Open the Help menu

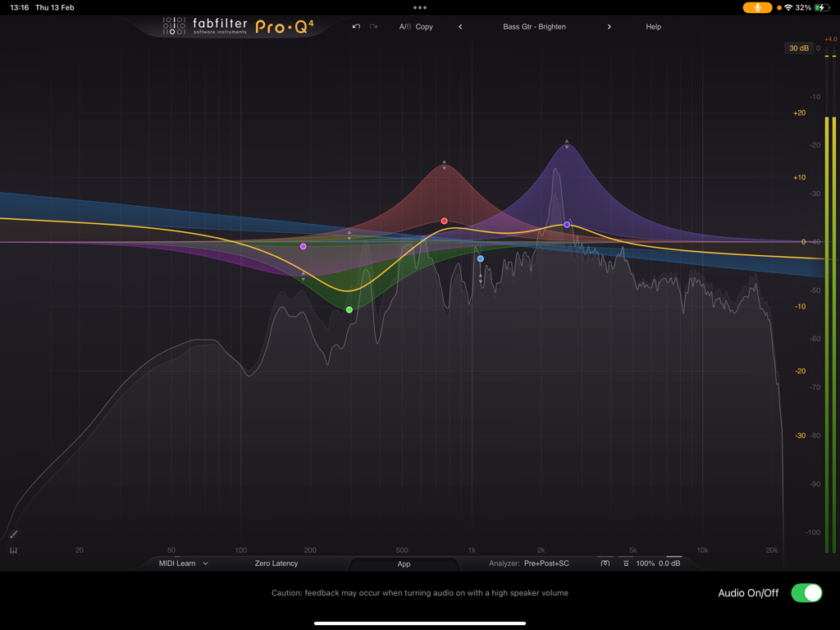(x=653, y=26)
